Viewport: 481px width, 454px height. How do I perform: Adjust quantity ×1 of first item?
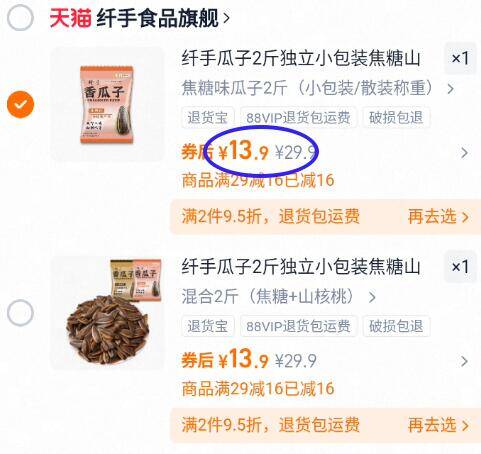pos(460,59)
